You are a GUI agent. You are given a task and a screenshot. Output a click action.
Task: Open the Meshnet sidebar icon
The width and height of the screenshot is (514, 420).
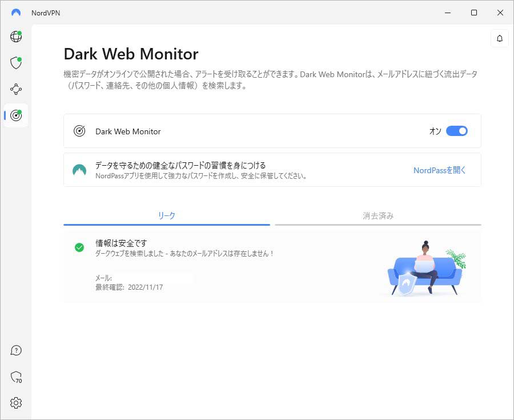click(x=16, y=89)
